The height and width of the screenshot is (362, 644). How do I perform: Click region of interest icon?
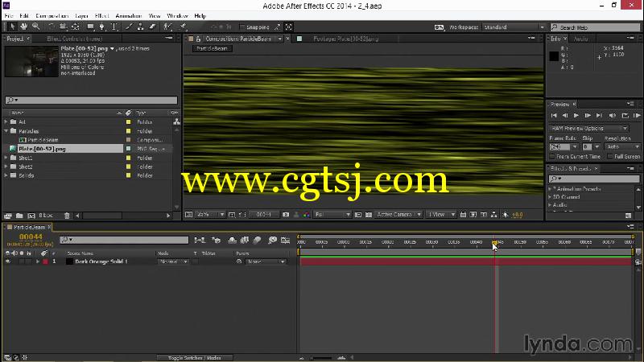pyautogui.click(x=358, y=215)
